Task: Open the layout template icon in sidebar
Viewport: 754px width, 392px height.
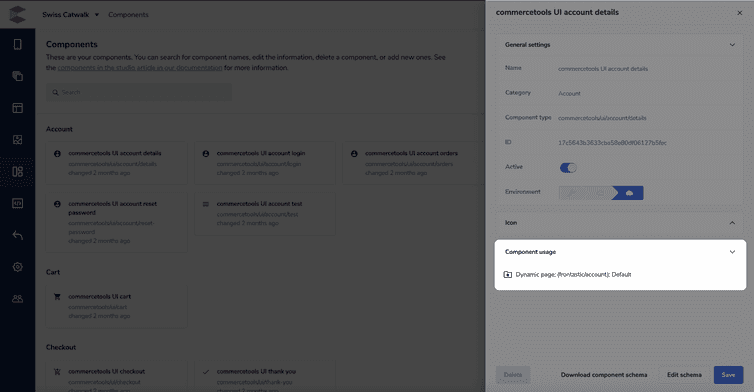Action: tap(17, 108)
